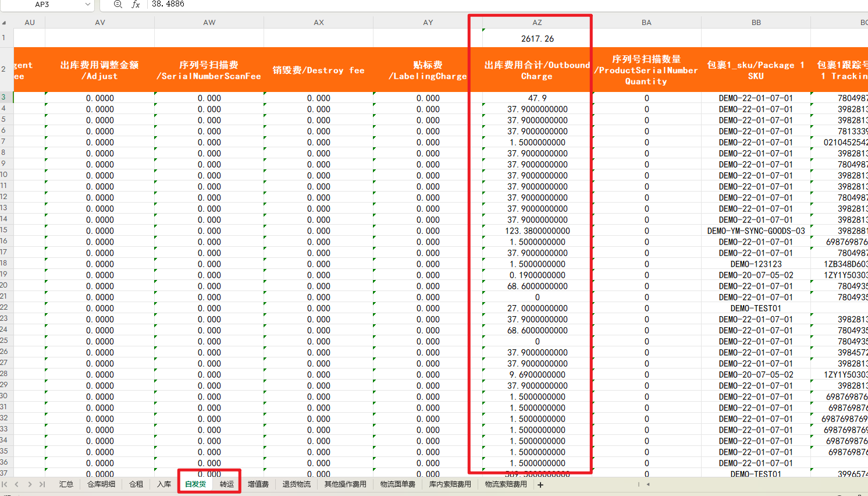Viewport: 868px width, 496px height.
Task: Select the 0.0000 Adjust cell in row 3
Action: click(x=100, y=98)
